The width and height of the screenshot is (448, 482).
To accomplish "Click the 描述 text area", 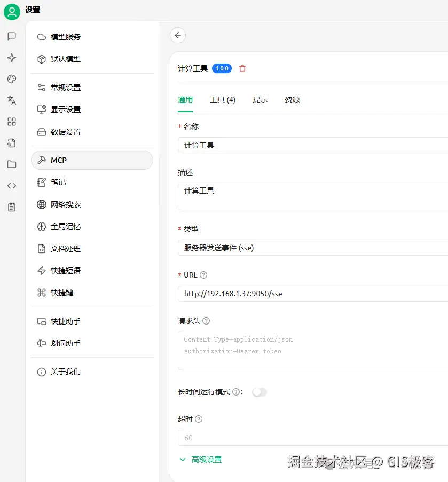I will [313, 196].
